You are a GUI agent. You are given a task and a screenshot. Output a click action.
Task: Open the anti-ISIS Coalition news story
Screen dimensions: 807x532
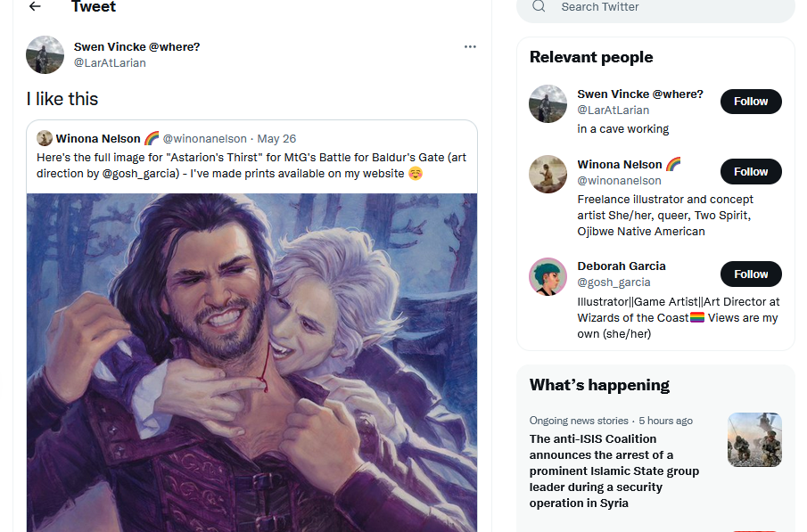pyautogui.click(x=614, y=471)
